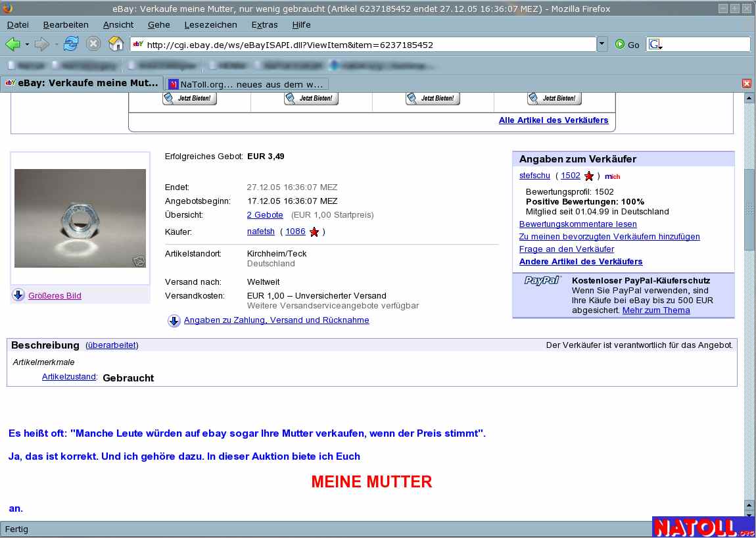756x538 pixels.
Task: Close the current tab with the red X
Action: pos(747,84)
